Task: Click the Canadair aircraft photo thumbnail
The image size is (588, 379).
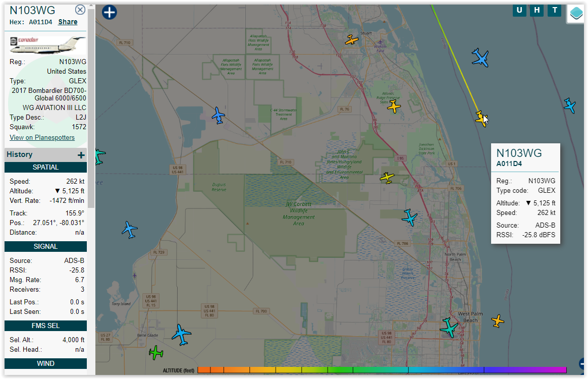Action: 47,45
